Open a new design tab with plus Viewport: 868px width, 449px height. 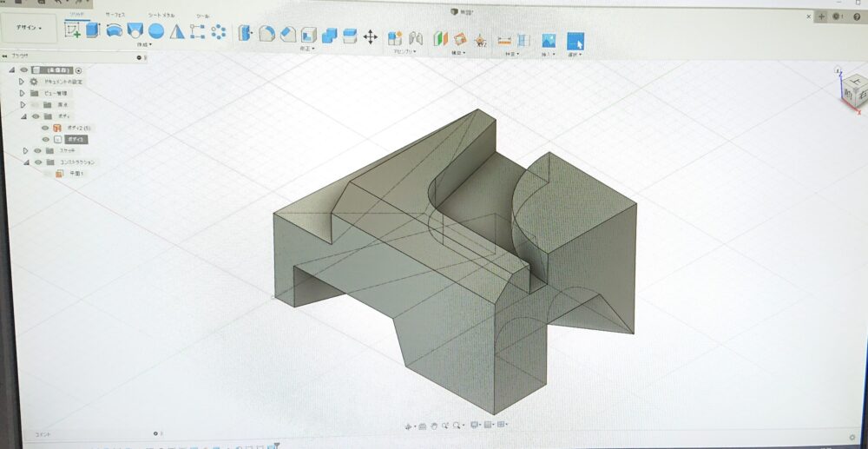pyautogui.click(x=821, y=17)
